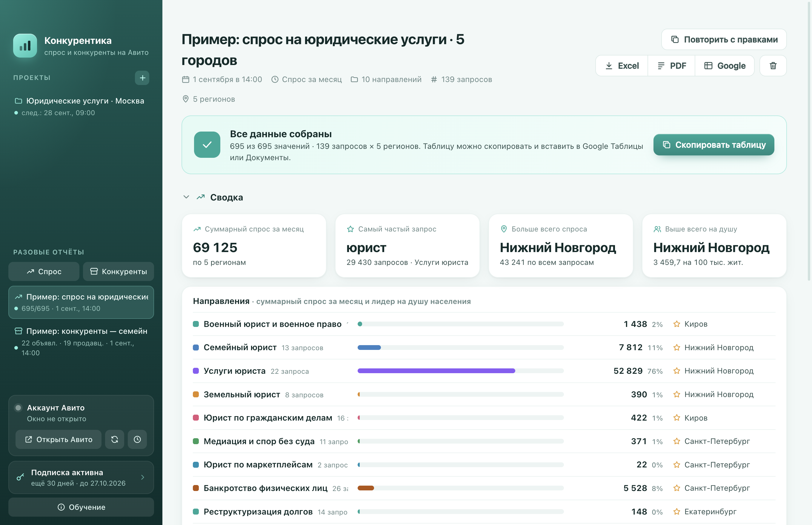The height and width of the screenshot is (525, 812).
Task: Click Повторить с правками button
Action: [724, 40]
